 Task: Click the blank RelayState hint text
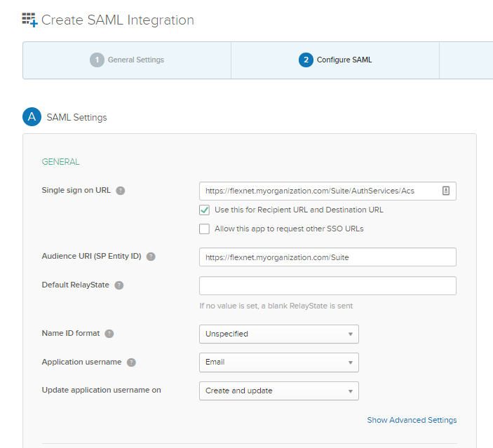(x=276, y=306)
